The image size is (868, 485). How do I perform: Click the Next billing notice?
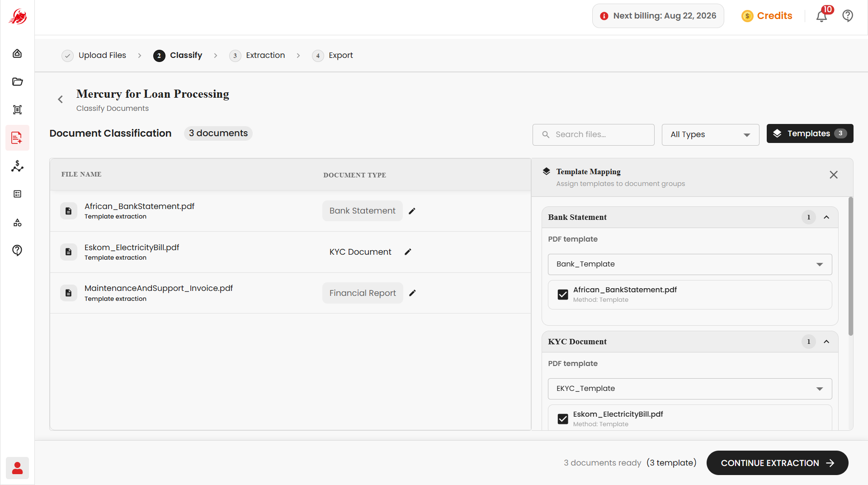[x=658, y=16]
